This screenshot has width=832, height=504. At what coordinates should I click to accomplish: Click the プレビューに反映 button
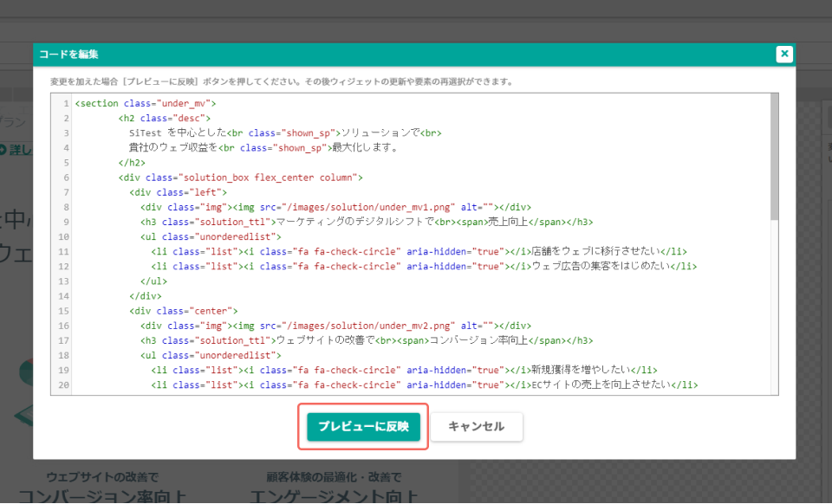(x=363, y=427)
